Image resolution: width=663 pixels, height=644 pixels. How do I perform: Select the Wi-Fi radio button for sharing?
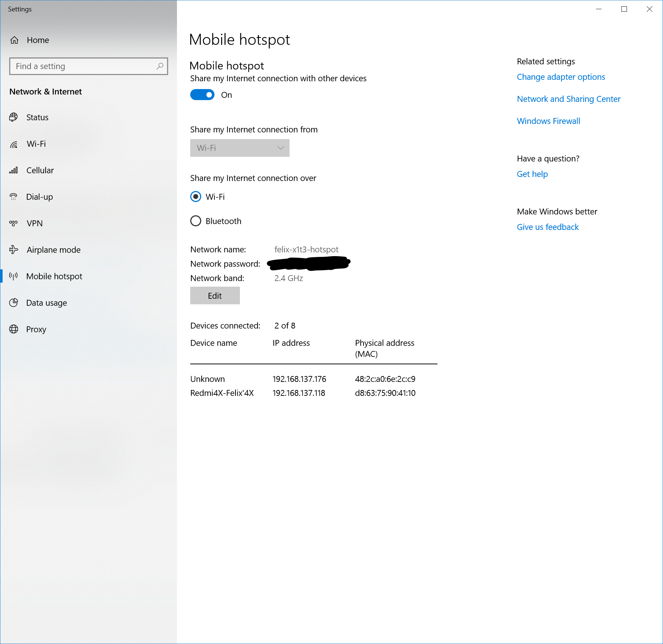196,197
